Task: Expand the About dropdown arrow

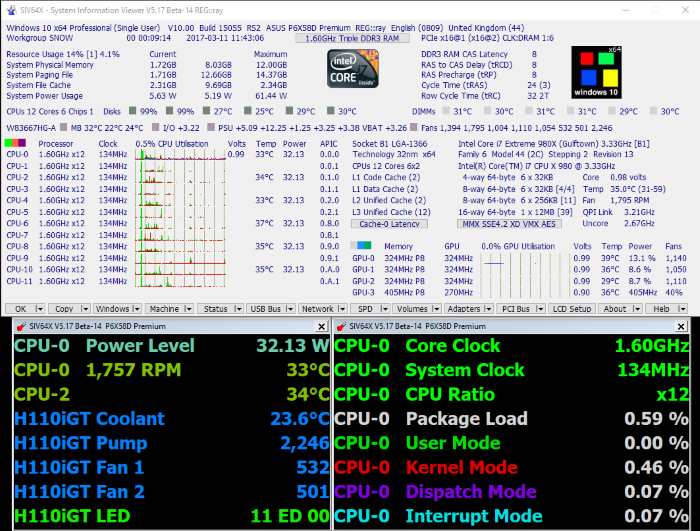Action: [x=637, y=309]
